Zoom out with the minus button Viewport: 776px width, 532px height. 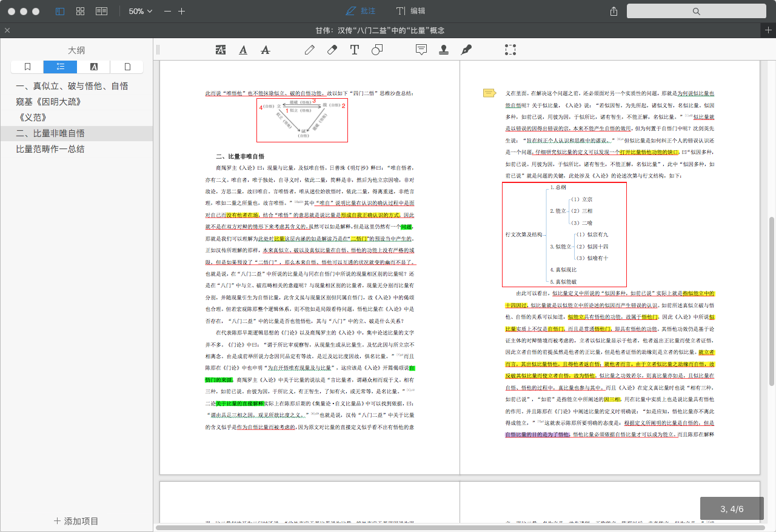(167, 11)
